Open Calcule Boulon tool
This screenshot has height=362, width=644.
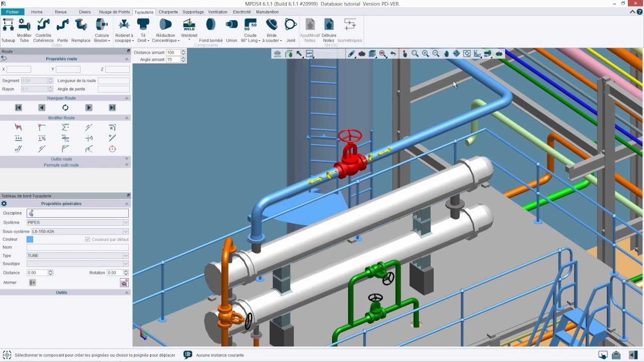(x=102, y=31)
